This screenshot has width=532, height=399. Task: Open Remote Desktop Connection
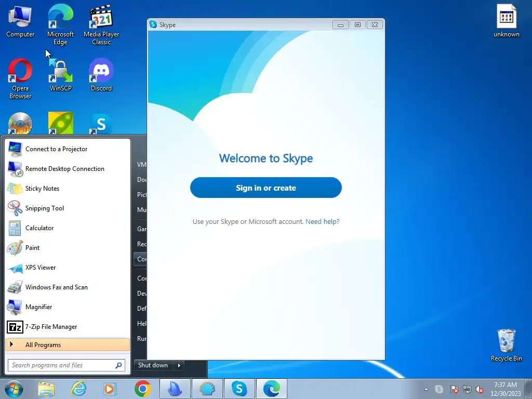click(68, 169)
